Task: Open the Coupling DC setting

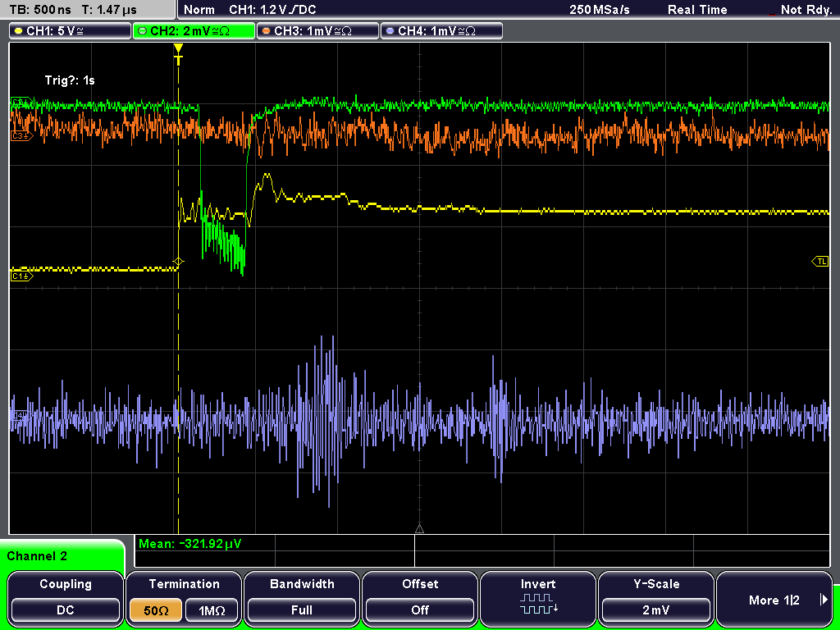Action: click(66, 597)
